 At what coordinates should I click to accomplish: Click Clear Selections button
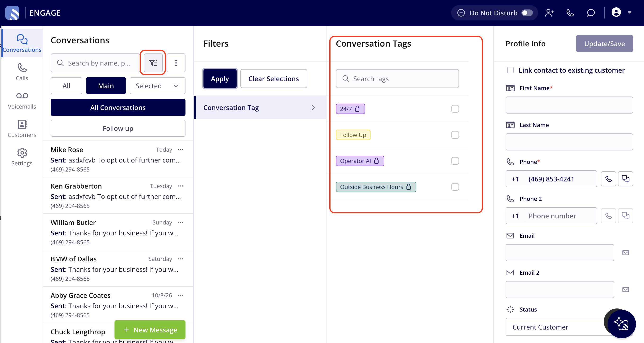(x=273, y=79)
